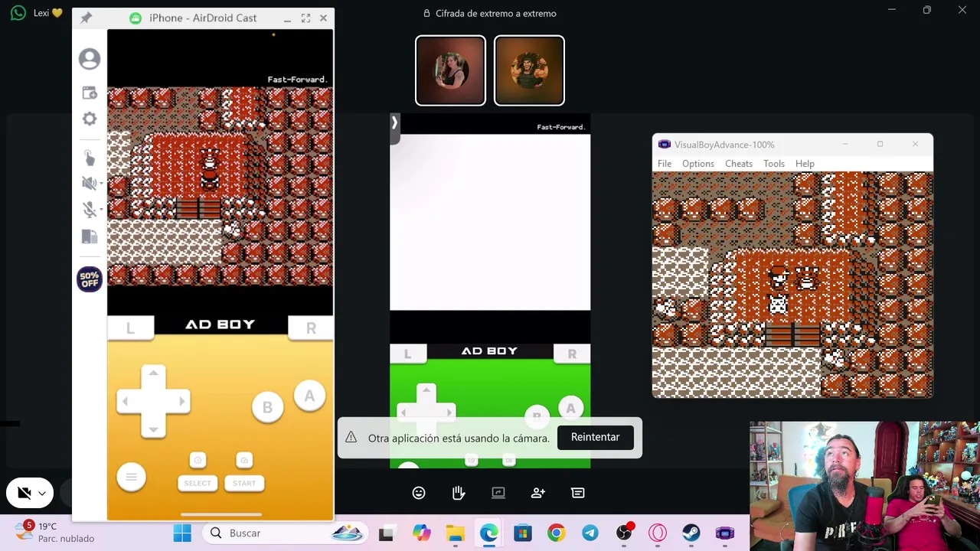The width and height of the screenshot is (980, 551).
Task: Toggle the muted speaker in AirDroid sidebar
Action: click(x=88, y=183)
